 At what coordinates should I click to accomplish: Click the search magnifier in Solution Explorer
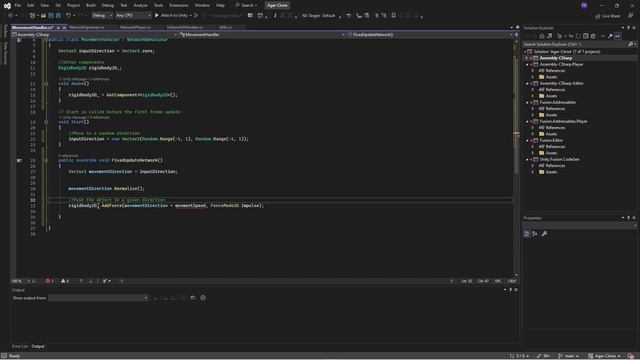[x=630, y=44]
